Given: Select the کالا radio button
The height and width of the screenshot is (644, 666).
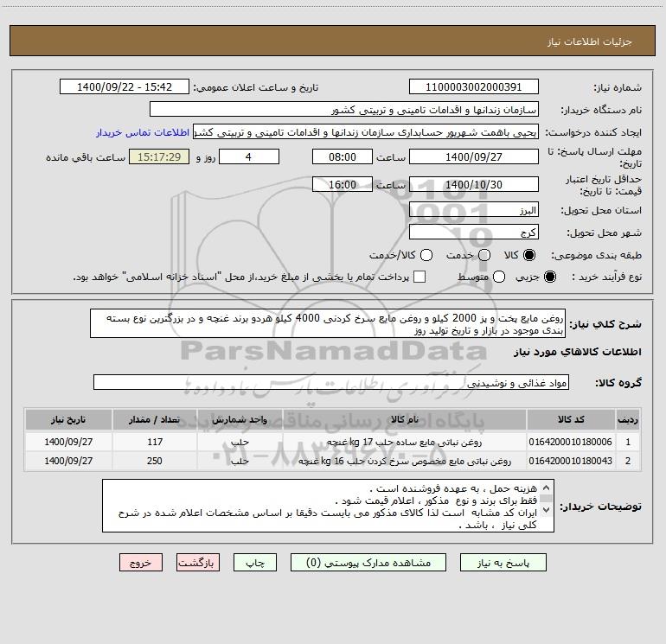Looking at the screenshot, I should pos(529,255).
